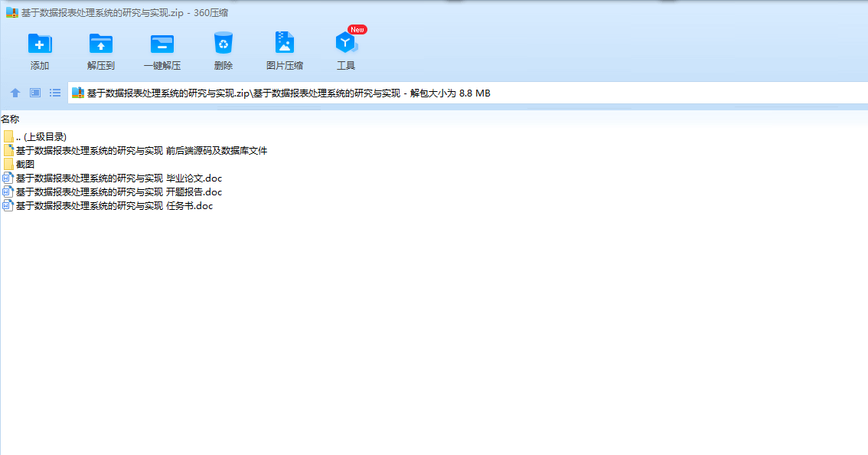Click the 一键解压 one-click extract icon

[x=162, y=44]
